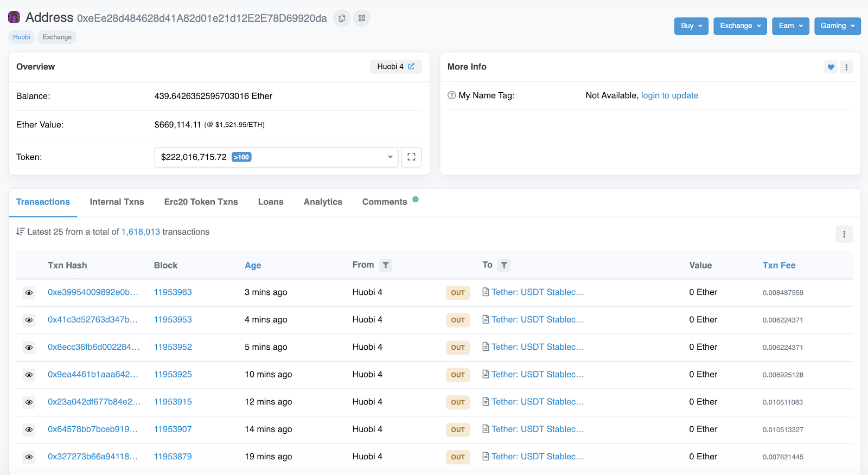This screenshot has width=868, height=475.
Task: Open the Buy dropdown
Action: click(691, 26)
